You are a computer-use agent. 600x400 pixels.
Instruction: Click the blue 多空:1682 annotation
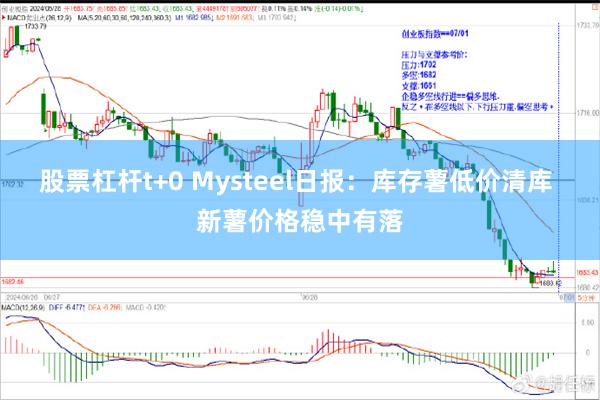(x=419, y=75)
